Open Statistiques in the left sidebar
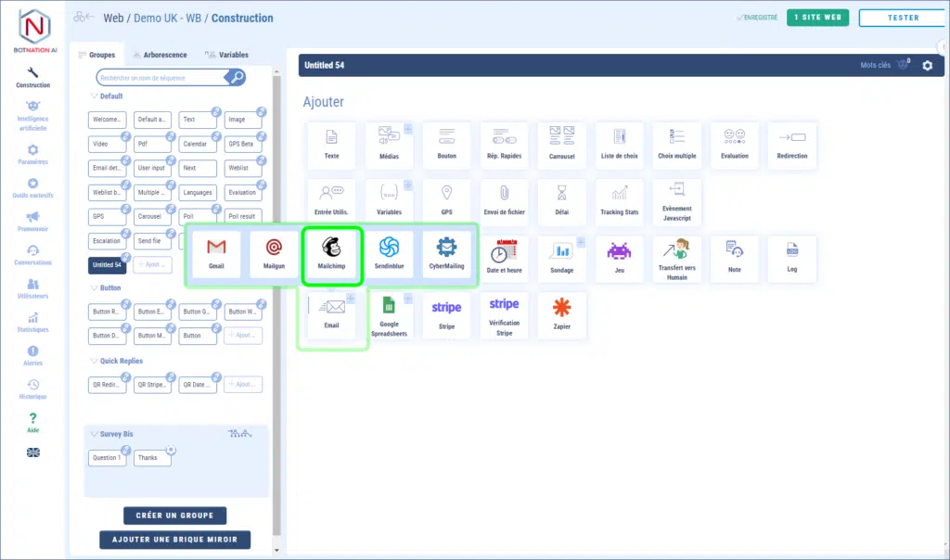This screenshot has width=950, height=560. 33,322
